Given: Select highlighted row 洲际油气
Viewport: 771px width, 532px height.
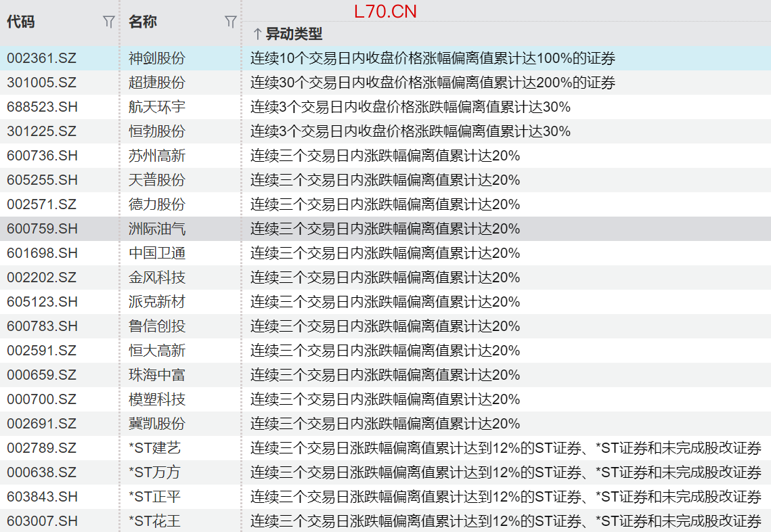Looking at the screenshot, I should [x=157, y=229].
